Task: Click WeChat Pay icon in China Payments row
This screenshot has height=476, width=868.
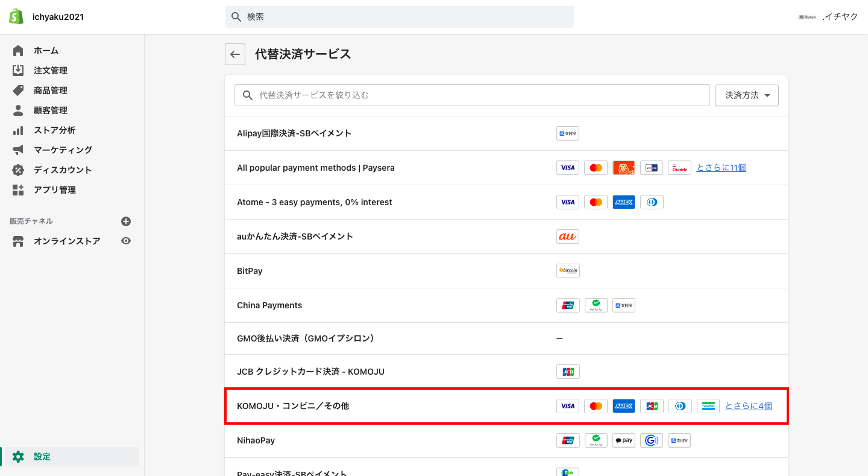Action: coord(596,305)
